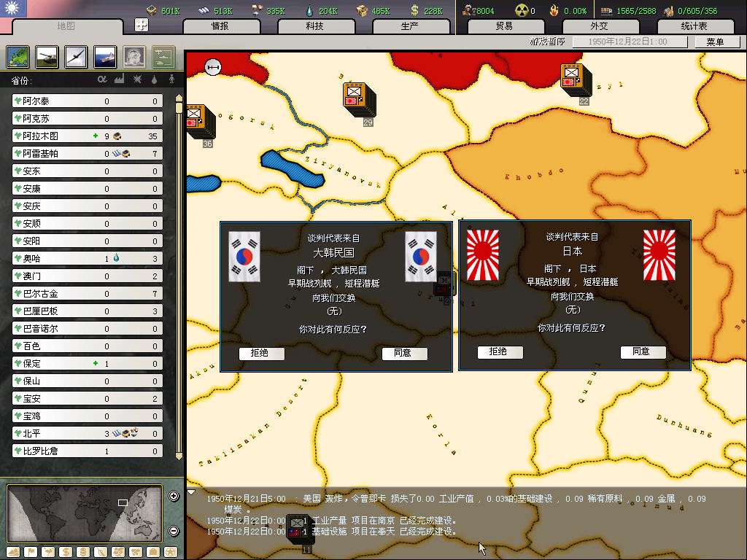Click the province list scrollbar thumb
The width and height of the screenshot is (747, 560).
pos(179,108)
